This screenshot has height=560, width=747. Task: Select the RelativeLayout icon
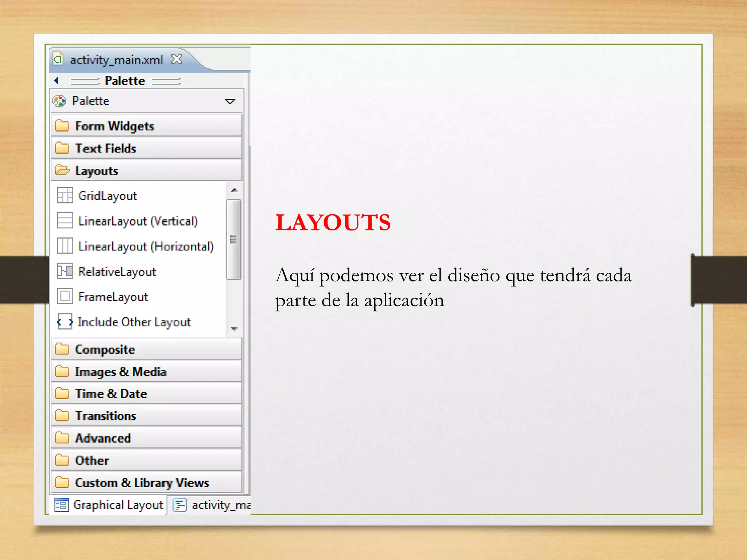click(65, 271)
